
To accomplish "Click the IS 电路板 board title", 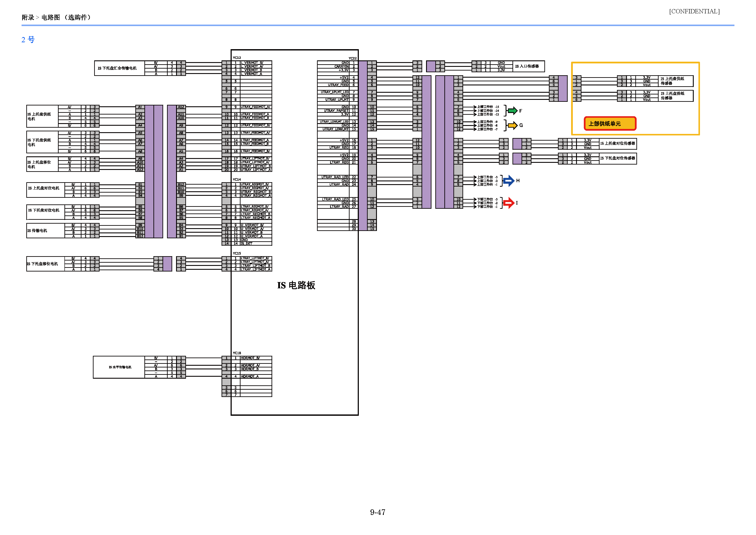I will point(296,285).
